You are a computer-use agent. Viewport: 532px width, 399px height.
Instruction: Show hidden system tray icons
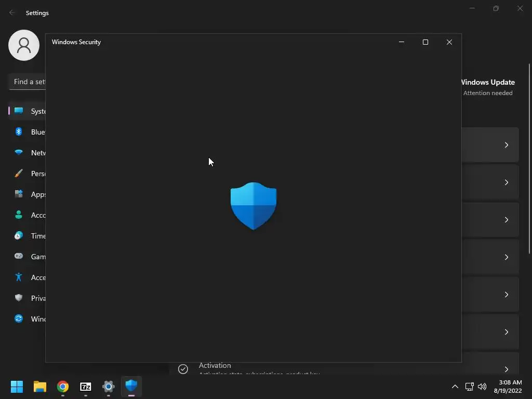(x=455, y=387)
